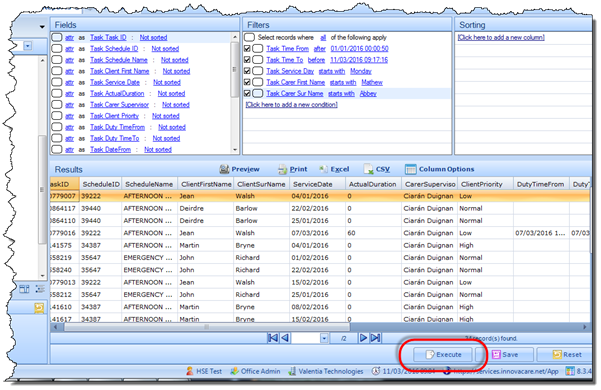The width and height of the screenshot is (601, 390).
Task: Check the box beside Task Task ID field
Action: (x=57, y=37)
